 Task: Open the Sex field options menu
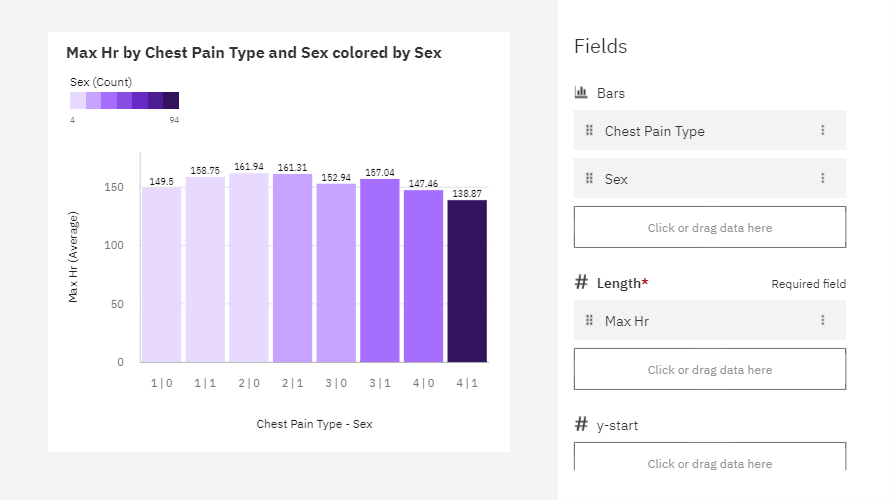[822, 178]
